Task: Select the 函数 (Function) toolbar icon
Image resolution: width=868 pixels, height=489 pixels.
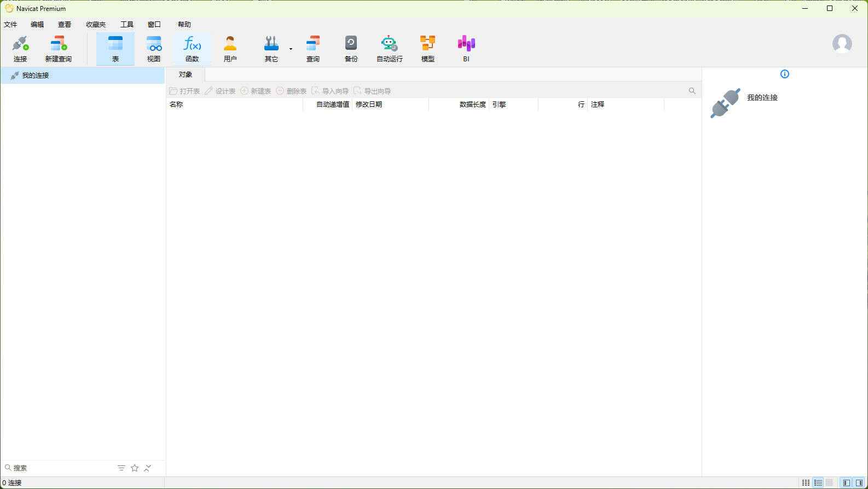Action: (x=192, y=49)
